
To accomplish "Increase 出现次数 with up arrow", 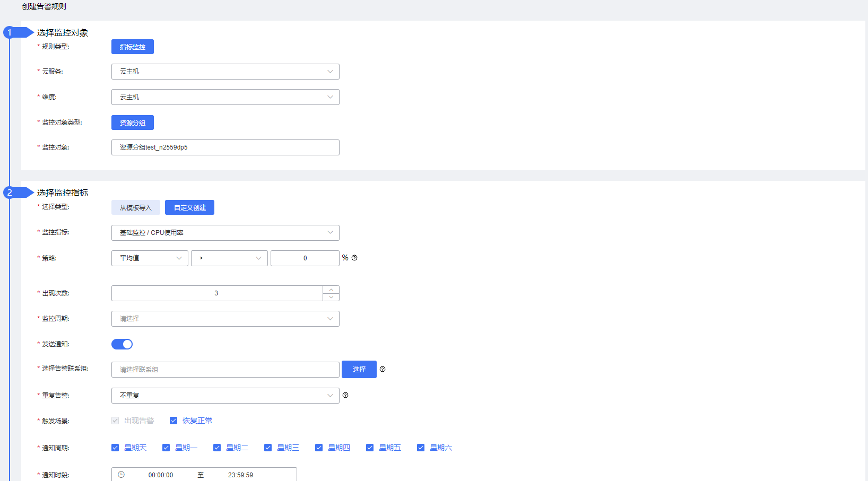I will coord(331,290).
